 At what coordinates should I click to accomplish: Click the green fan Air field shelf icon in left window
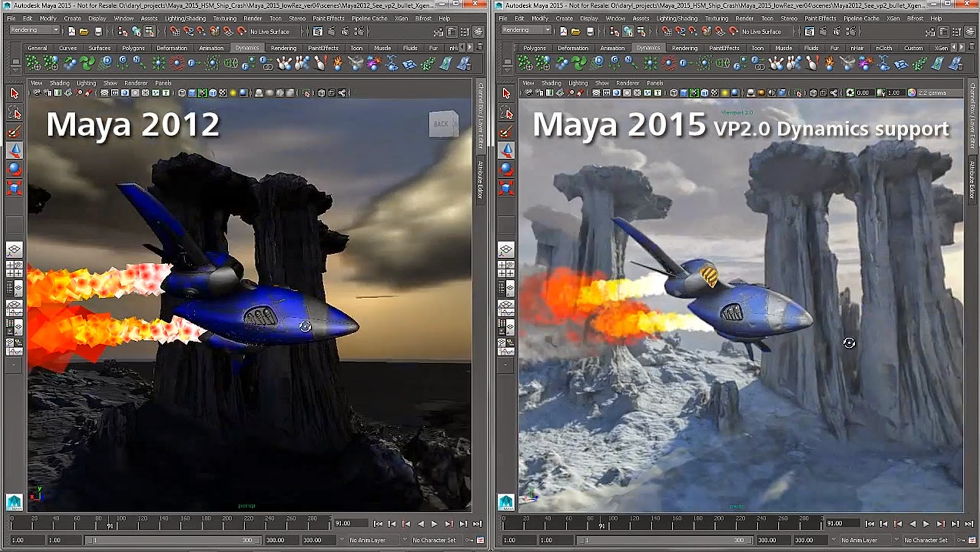[x=88, y=62]
